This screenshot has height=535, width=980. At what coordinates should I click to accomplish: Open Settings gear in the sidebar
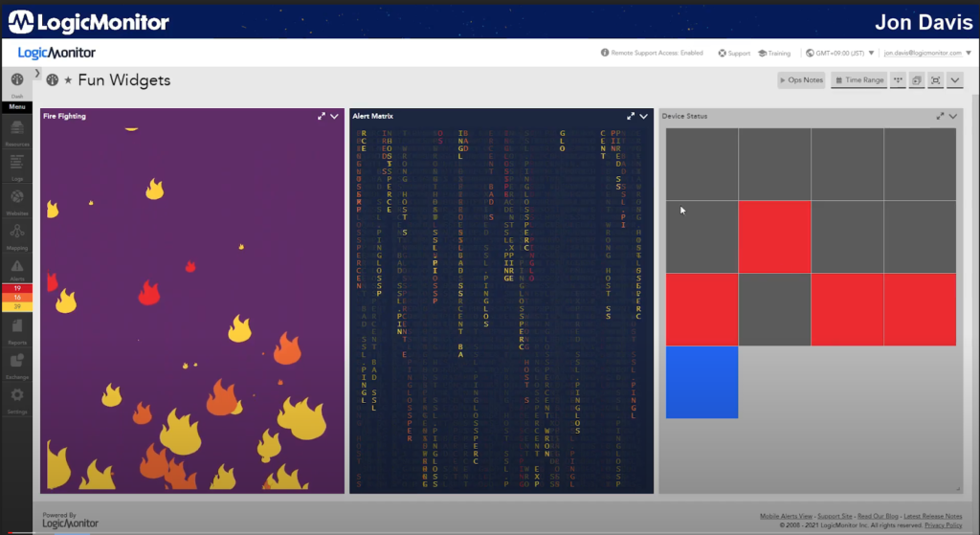pos(17,401)
